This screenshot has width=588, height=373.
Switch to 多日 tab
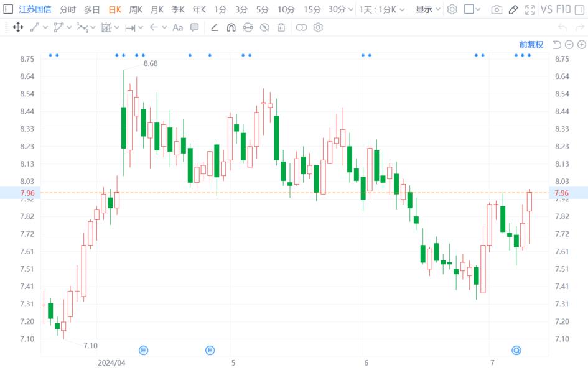(x=91, y=9)
